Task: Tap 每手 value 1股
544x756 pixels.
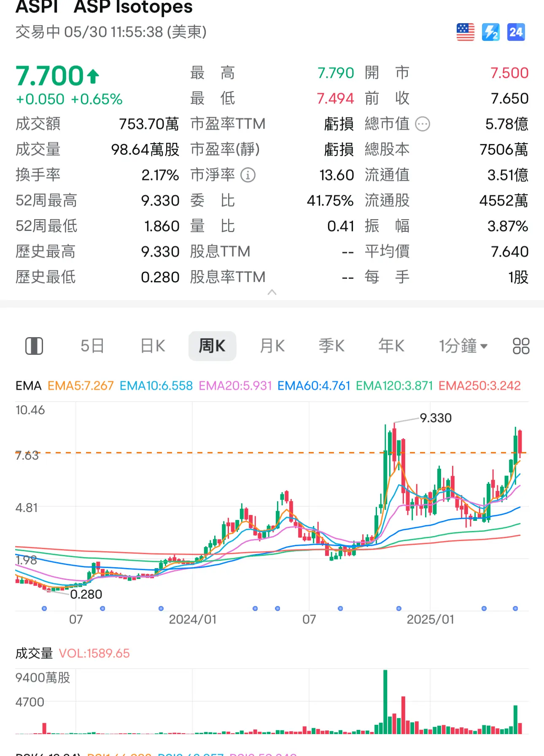Action: 518,277
